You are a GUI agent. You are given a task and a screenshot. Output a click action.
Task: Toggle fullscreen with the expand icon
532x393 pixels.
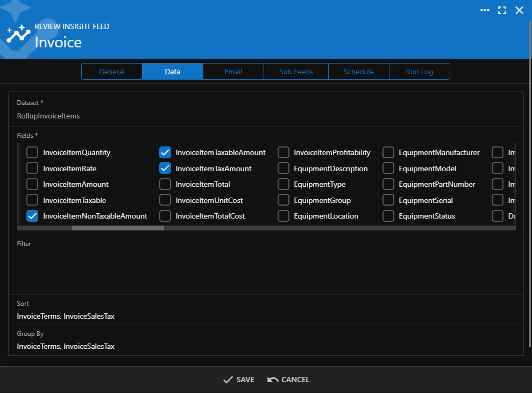502,10
